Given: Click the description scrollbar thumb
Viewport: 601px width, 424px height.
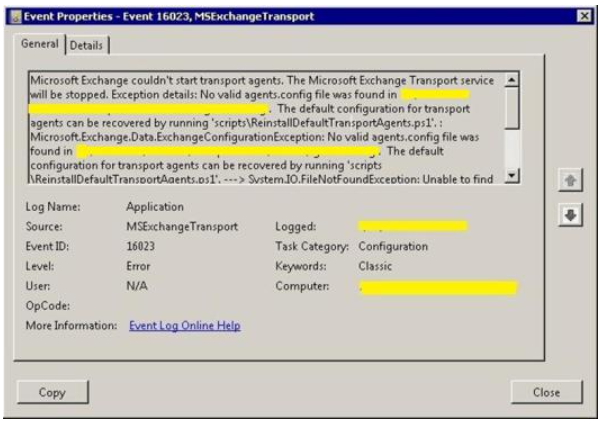Looking at the screenshot, I should pos(512,108).
